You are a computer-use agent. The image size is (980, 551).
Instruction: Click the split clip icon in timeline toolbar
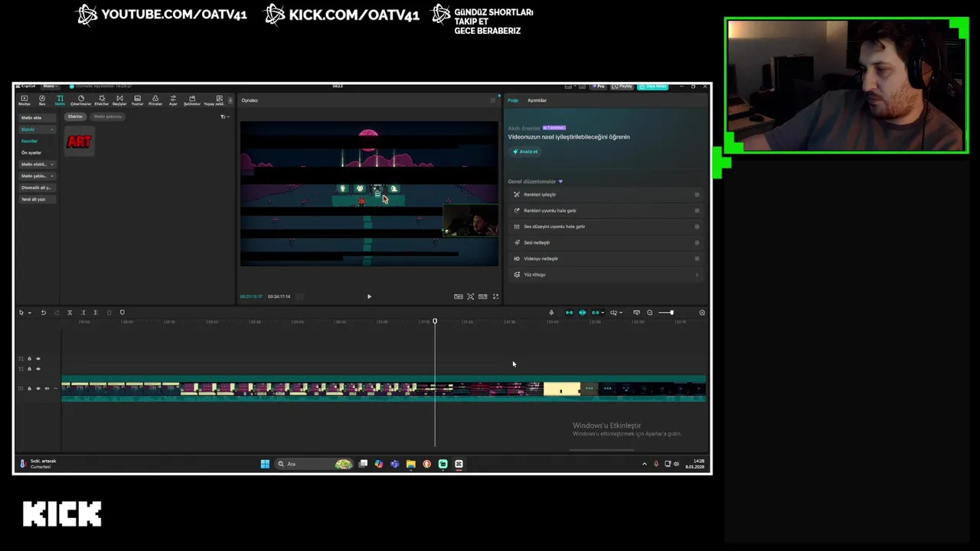click(x=70, y=312)
